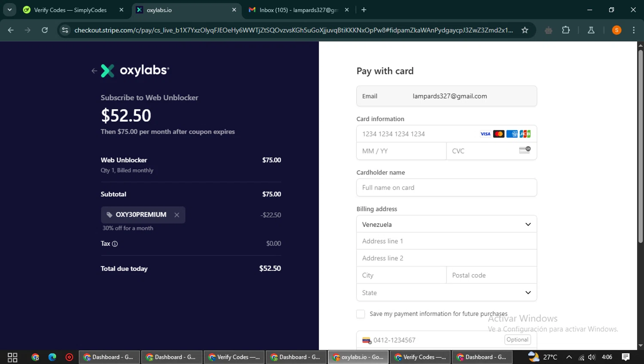Switch to the Inbox (105) Gmail tab
This screenshot has height=364, width=644.
point(298,10)
